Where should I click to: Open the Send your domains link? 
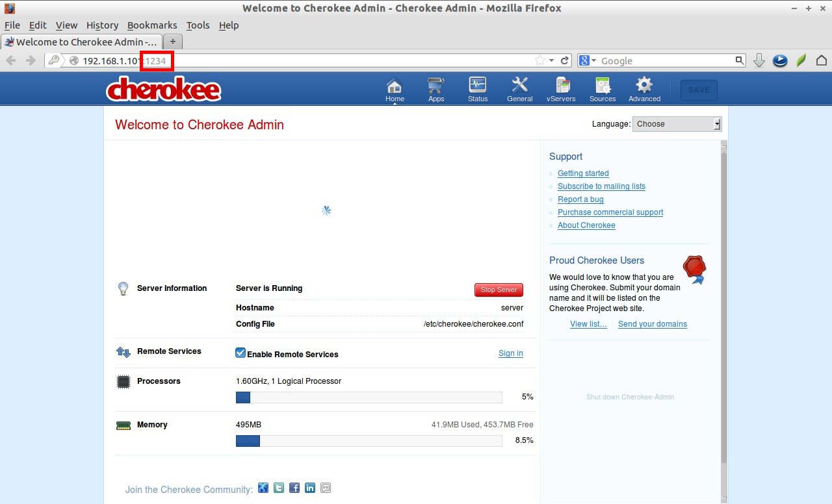tap(653, 324)
